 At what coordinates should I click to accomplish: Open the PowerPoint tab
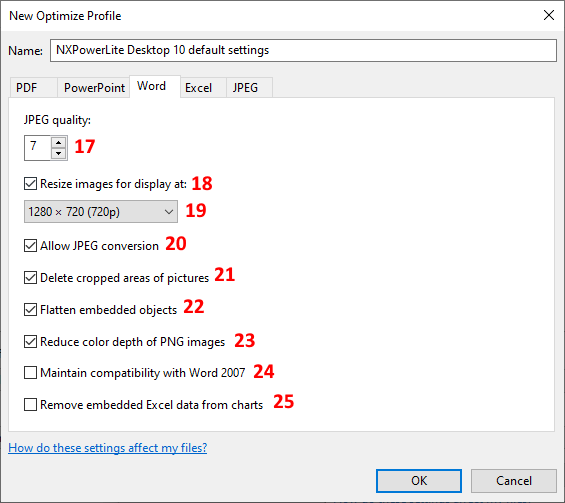94,88
